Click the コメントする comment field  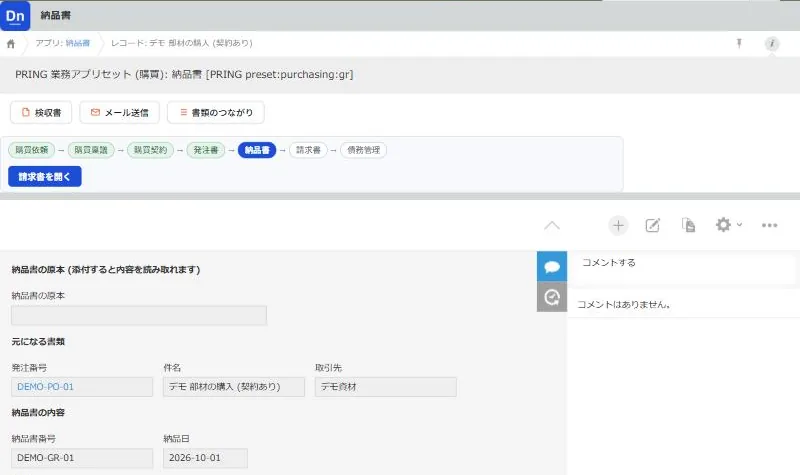point(682,267)
